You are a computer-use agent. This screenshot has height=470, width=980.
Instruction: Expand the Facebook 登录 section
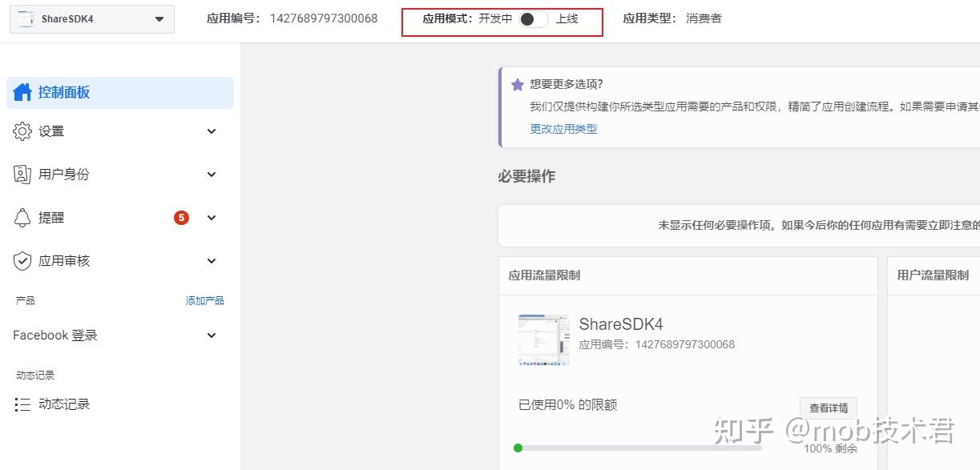tap(212, 335)
